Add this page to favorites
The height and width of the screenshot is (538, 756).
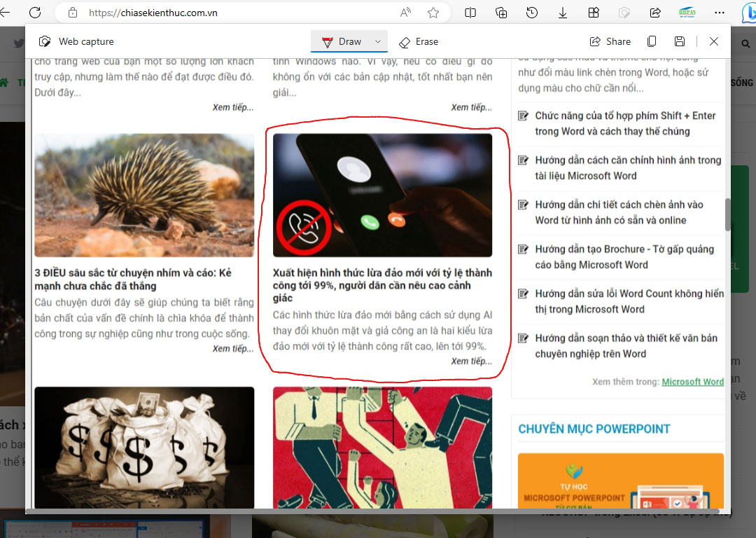click(433, 12)
